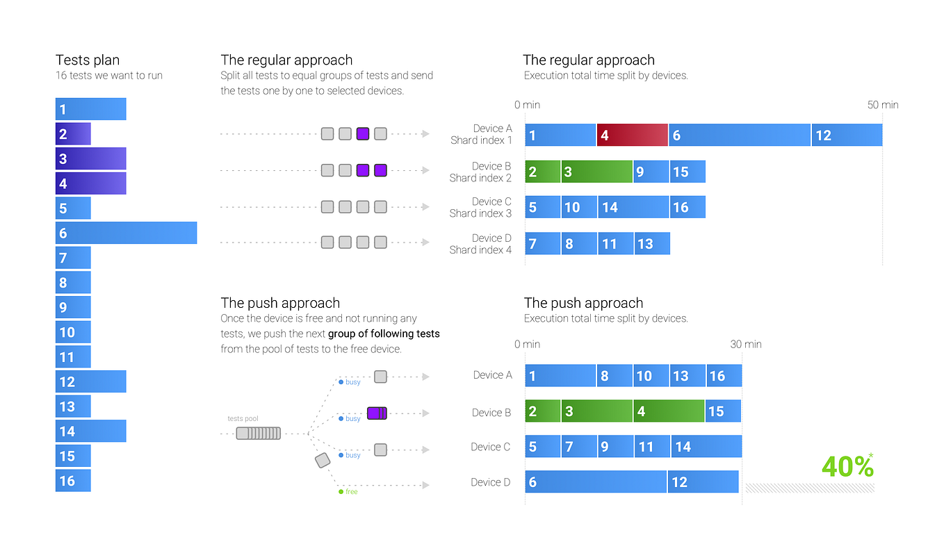
Task: Click the green free status dot
Action: pos(341,492)
